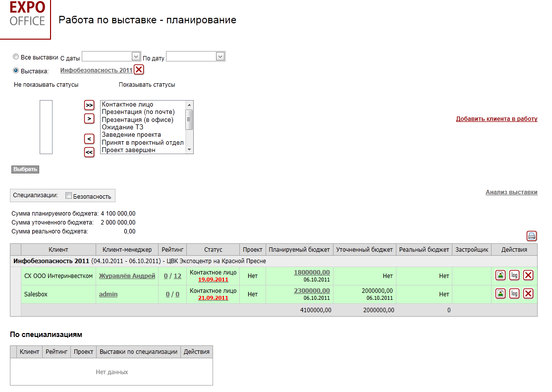This screenshot has height=392, width=552.
Task: Open the По дату date dropdown
Action: click(x=221, y=56)
